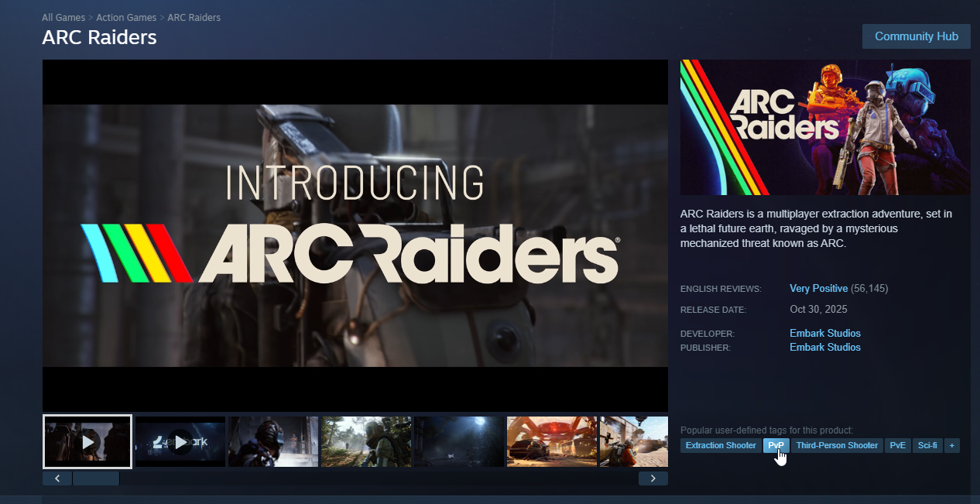Click the DEVELOPER label
Viewport: 980px width, 504px height.
click(708, 334)
